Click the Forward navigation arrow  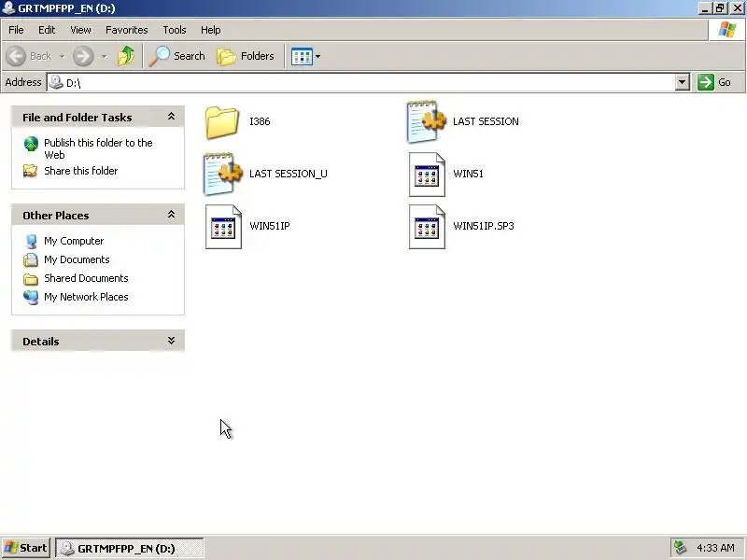click(x=83, y=56)
